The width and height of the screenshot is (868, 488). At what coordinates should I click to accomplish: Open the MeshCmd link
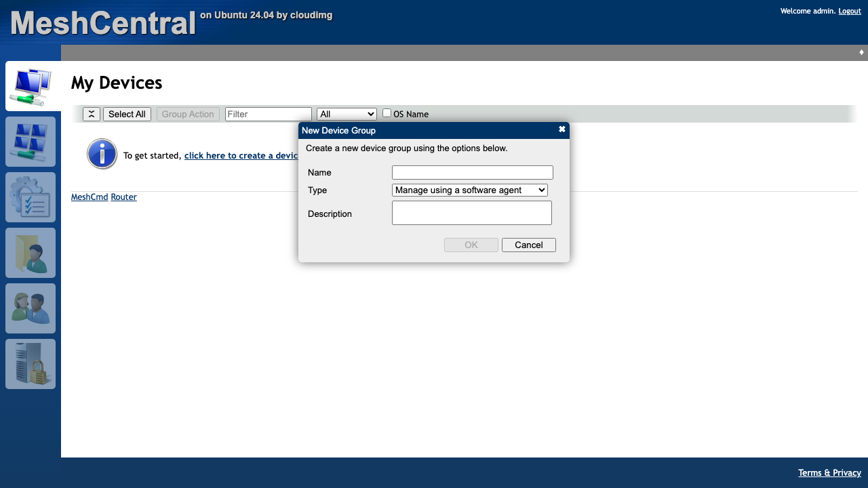[90, 197]
